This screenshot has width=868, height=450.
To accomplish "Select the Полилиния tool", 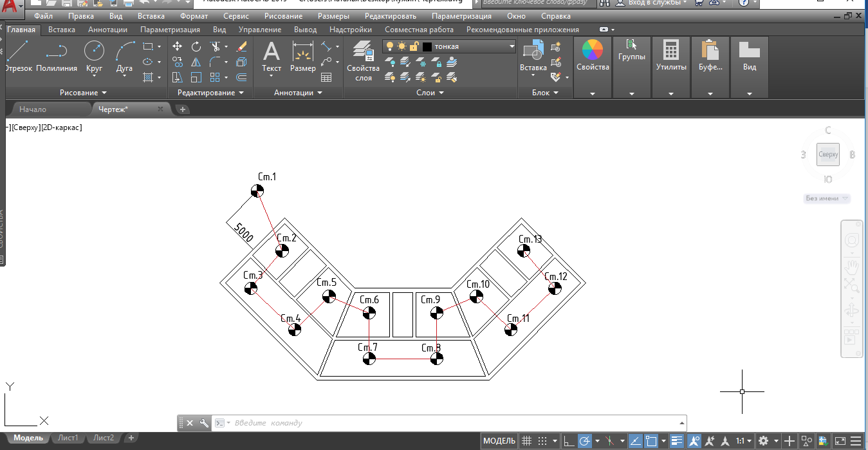I will point(57,56).
